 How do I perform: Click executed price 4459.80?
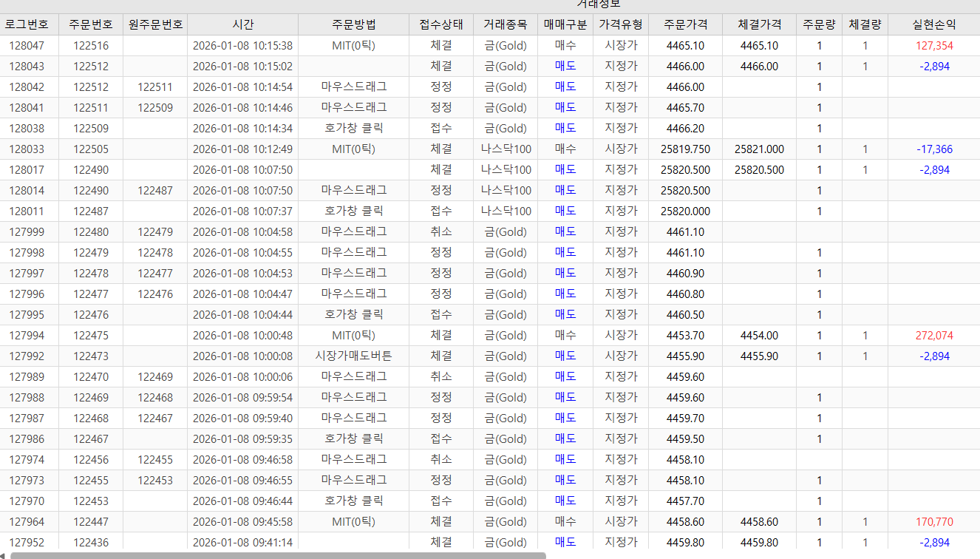(759, 542)
